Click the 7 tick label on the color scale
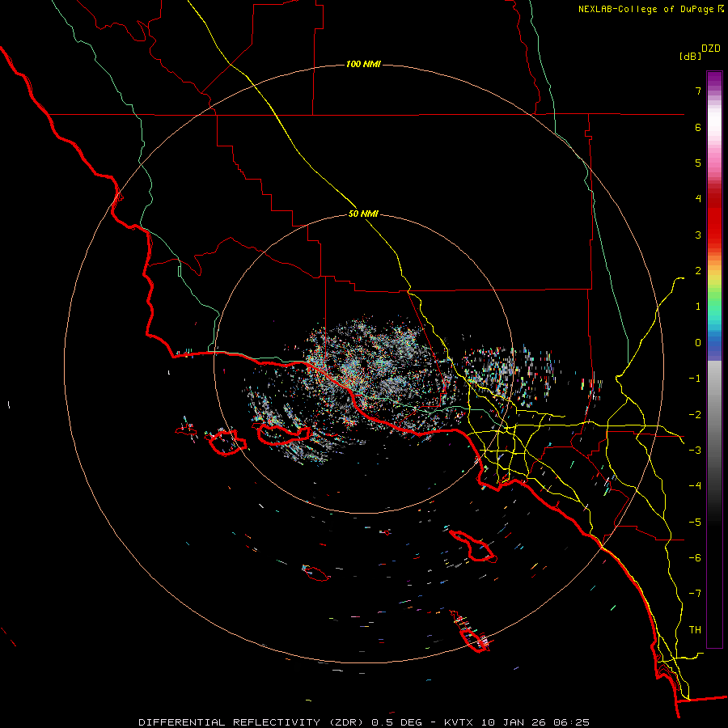Screen dimensions: 728x728 pyautogui.click(x=698, y=91)
